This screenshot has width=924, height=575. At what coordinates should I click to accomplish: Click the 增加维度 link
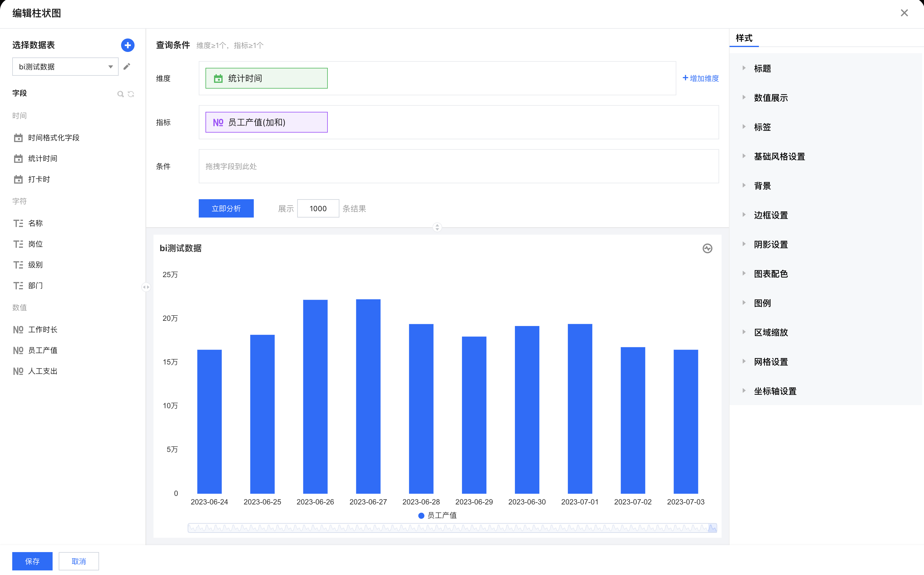pyautogui.click(x=700, y=78)
